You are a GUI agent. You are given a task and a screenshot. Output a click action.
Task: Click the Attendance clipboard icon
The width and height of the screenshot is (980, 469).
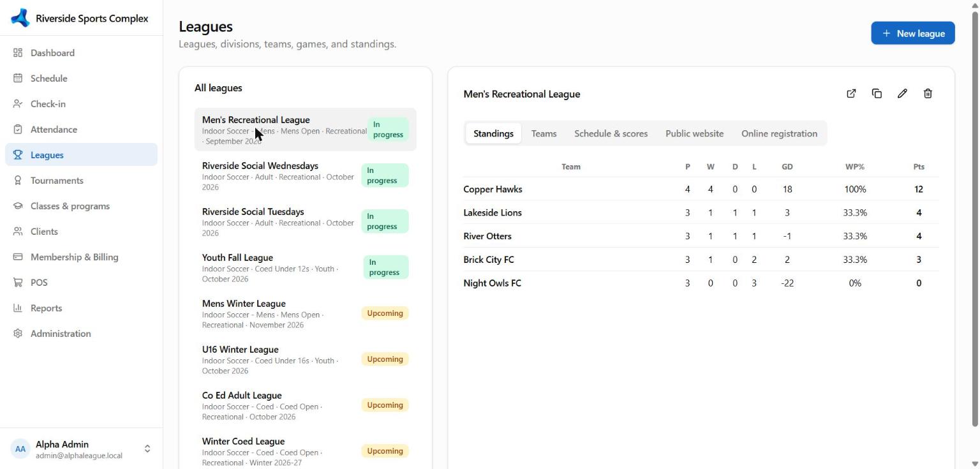(18, 130)
